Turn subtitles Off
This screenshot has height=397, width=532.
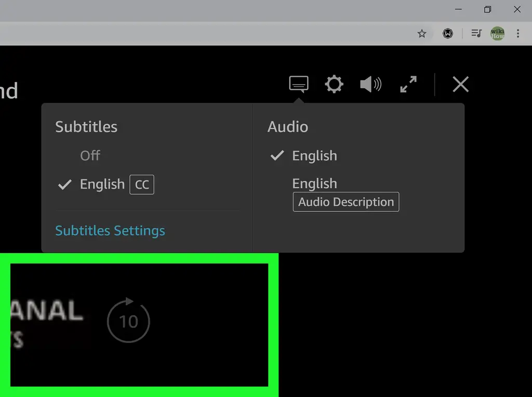pos(90,155)
